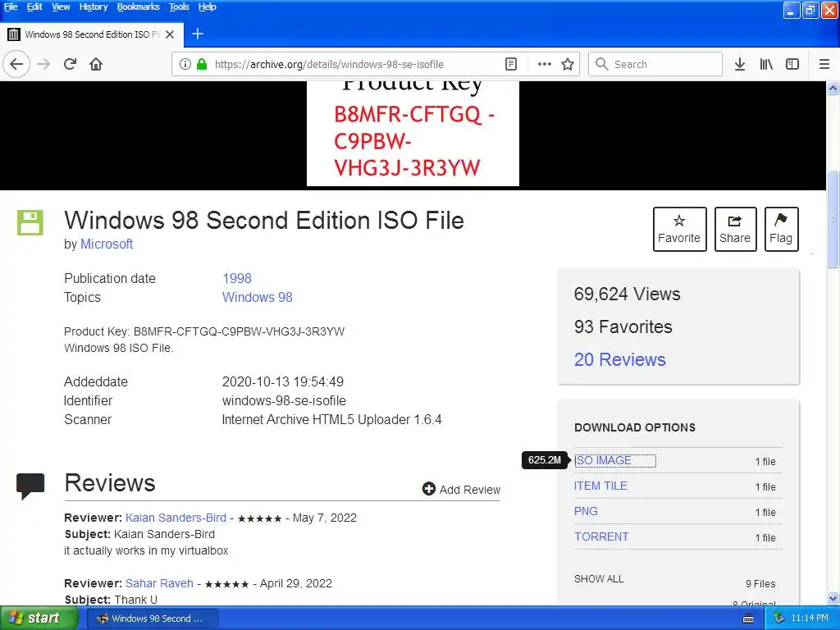Open the Library bookshelf icon

(766, 64)
